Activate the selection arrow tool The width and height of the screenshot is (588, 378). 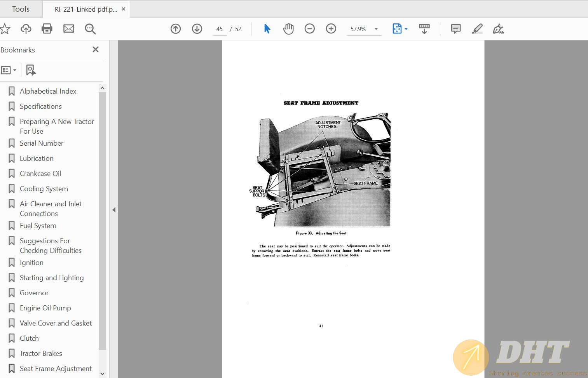point(267,29)
